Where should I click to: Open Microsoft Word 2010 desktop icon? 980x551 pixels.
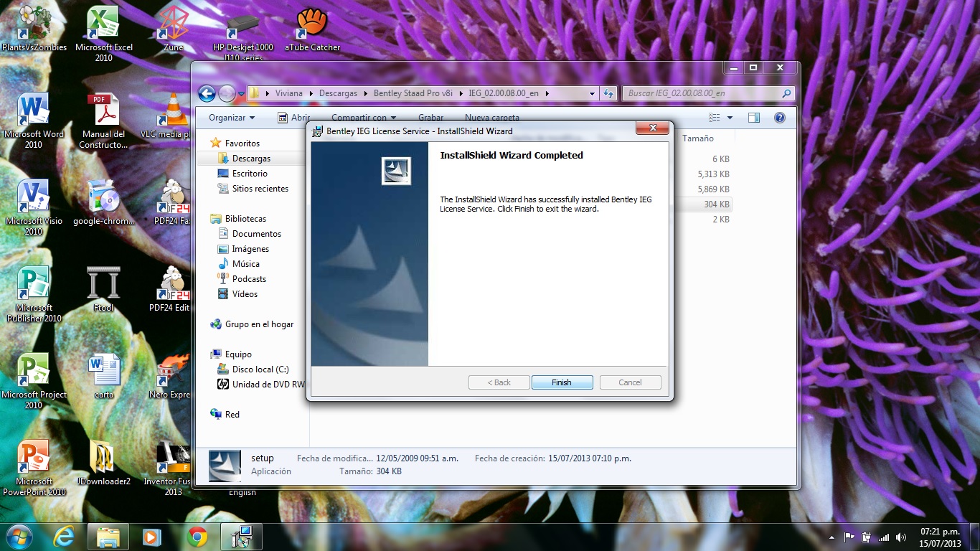click(34, 121)
